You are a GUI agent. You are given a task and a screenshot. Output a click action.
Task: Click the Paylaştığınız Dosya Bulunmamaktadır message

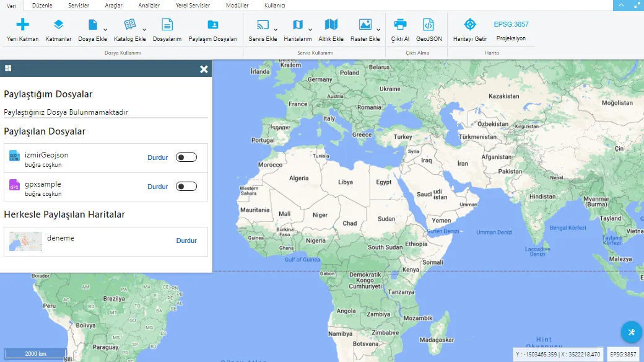[x=66, y=112]
